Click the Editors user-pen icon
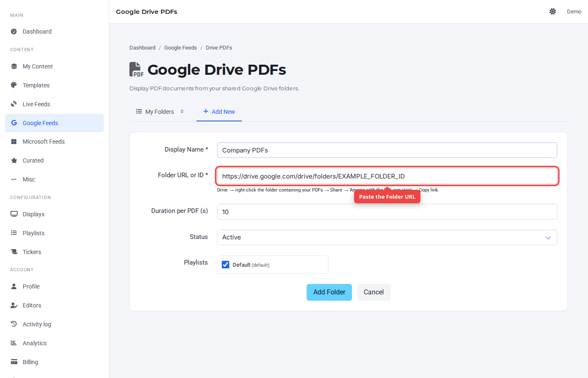Image resolution: width=588 pixels, height=378 pixels. coord(14,305)
